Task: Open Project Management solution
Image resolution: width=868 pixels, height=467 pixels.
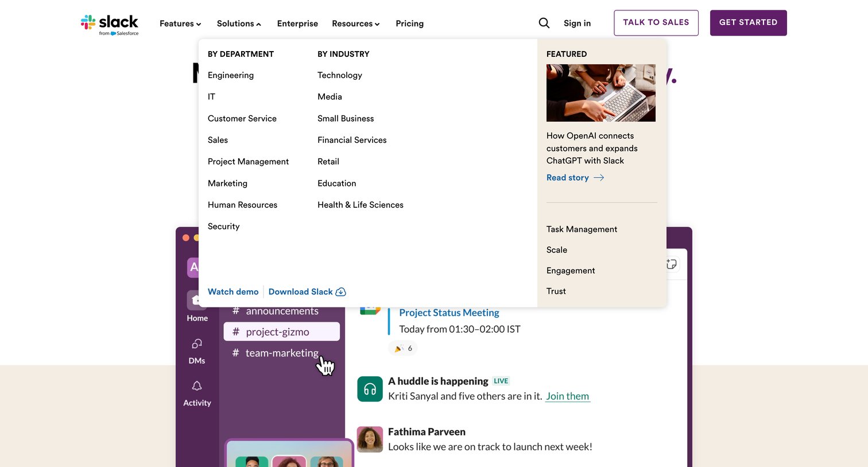Action: [x=248, y=162]
